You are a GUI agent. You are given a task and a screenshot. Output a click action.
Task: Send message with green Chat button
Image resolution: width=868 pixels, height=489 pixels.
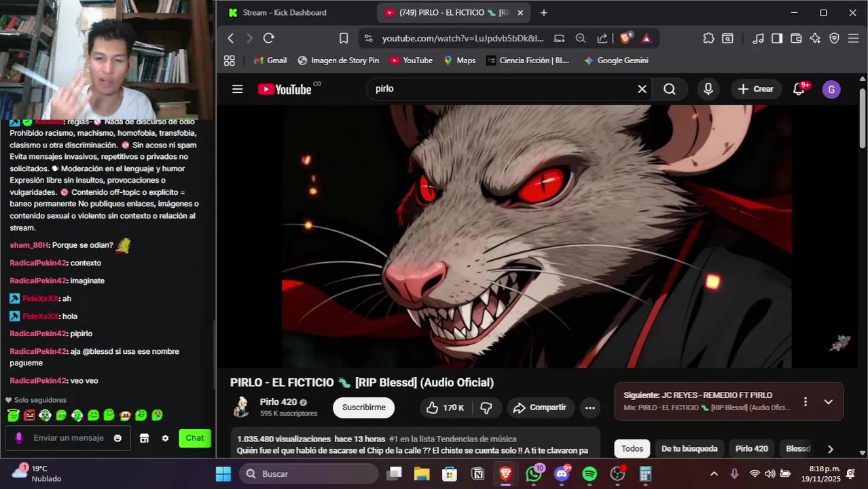(x=195, y=438)
